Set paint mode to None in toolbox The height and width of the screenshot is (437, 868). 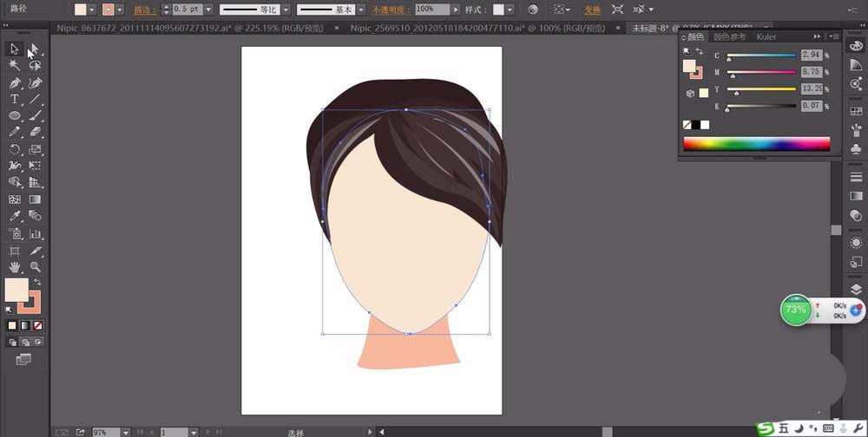click(x=37, y=326)
